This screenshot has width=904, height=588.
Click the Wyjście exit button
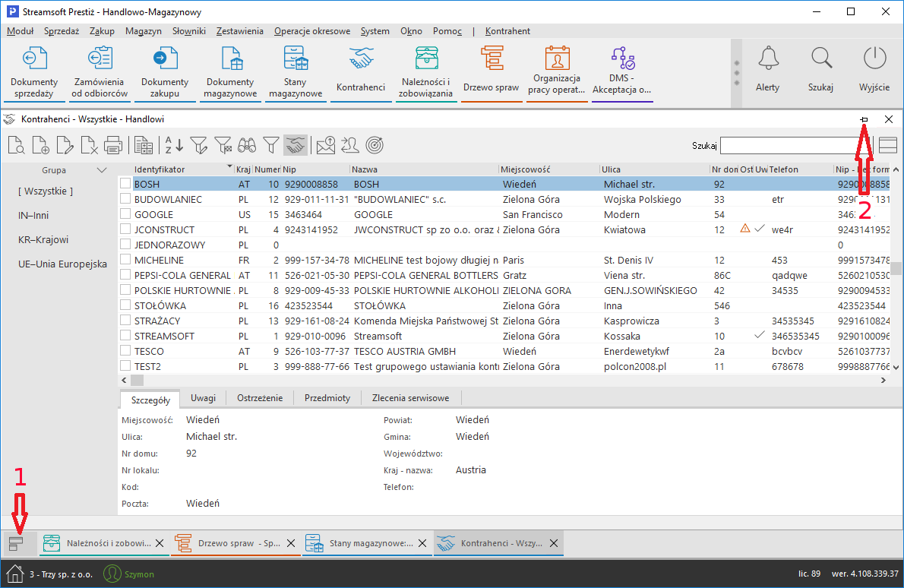(x=874, y=68)
